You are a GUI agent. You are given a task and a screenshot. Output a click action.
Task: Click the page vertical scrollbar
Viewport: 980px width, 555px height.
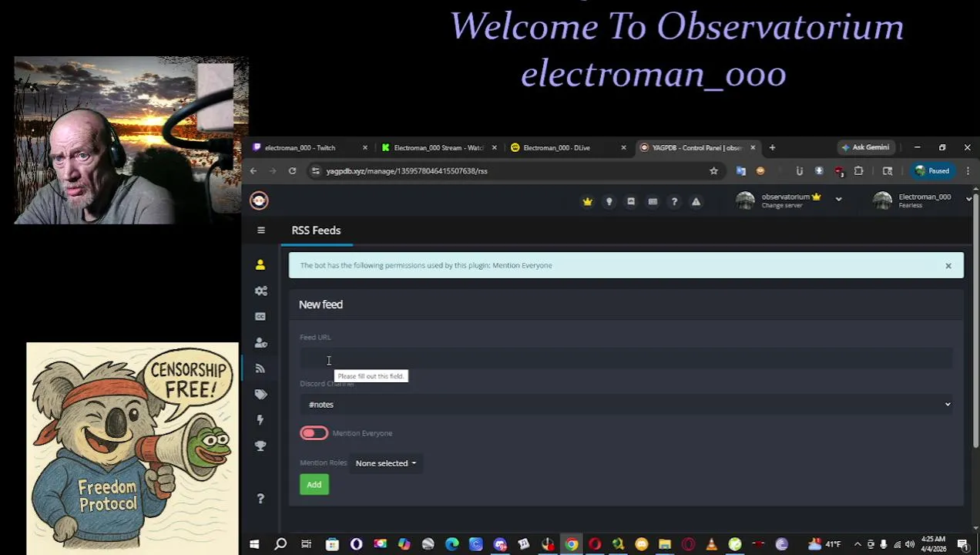click(976, 318)
